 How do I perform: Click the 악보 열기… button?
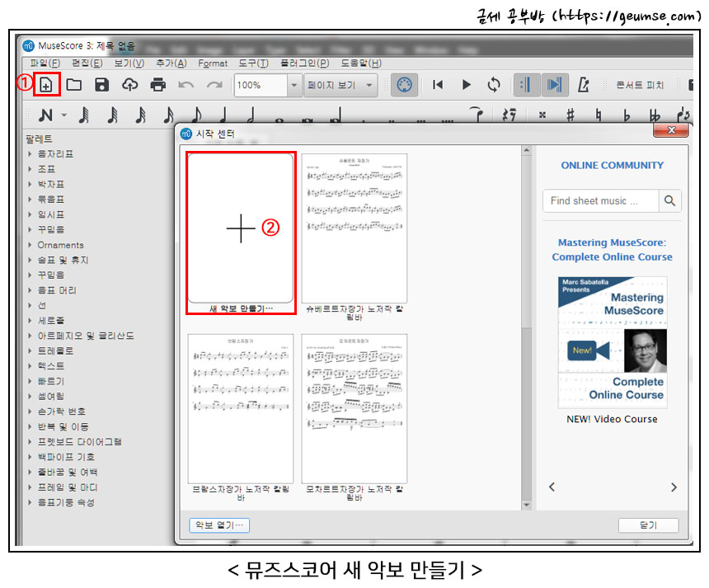(x=219, y=525)
